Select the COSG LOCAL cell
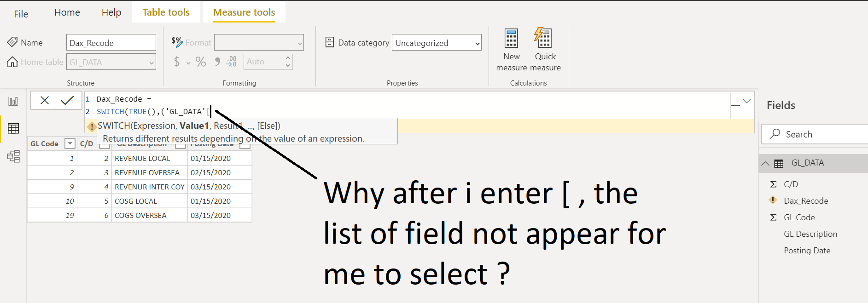This screenshot has width=868, height=303. click(149, 201)
